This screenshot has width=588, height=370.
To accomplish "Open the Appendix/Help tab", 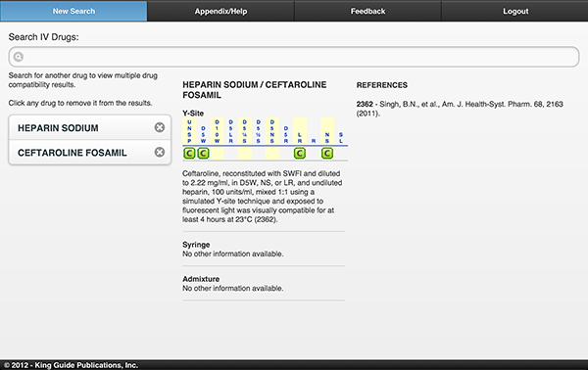I will pyautogui.click(x=220, y=11).
